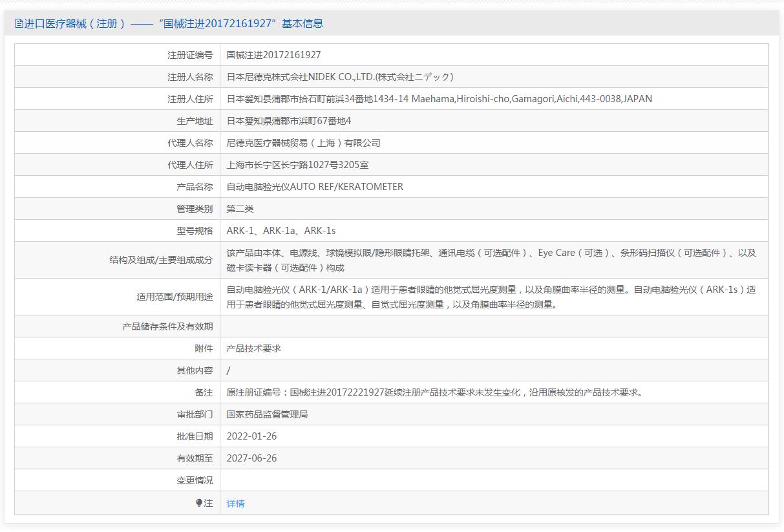Viewport: 784px width, 532px height.
Task: Select the value 自动电脑验光仪AUTO REF/KERATOMETER
Action: pos(315,187)
